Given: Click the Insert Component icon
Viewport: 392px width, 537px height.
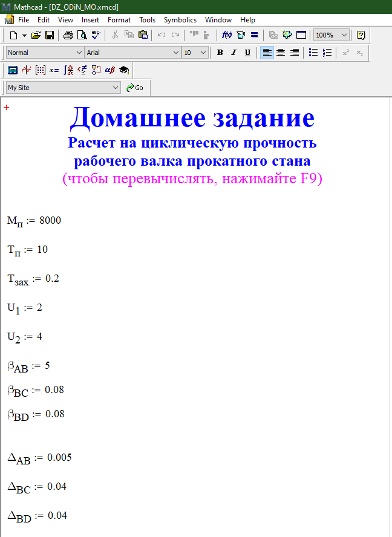Looking at the screenshot, I should pyautogui.click(x=287, y=35).
